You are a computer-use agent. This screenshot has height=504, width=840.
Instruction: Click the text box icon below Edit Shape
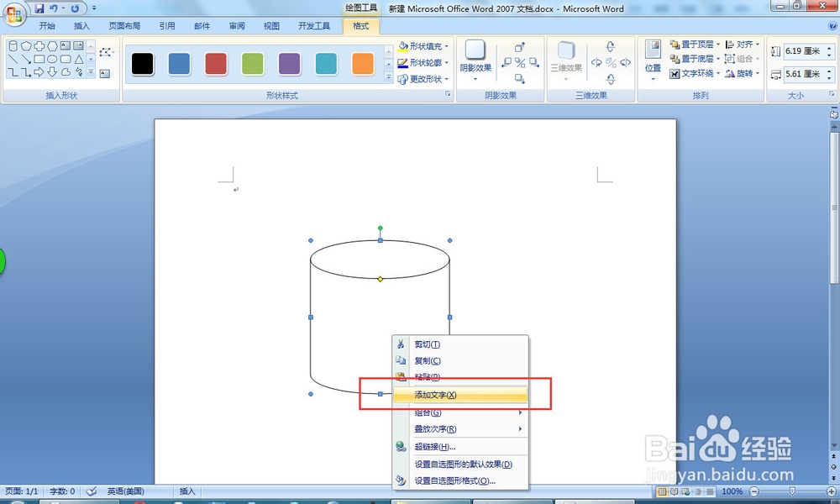click(105, 73)
